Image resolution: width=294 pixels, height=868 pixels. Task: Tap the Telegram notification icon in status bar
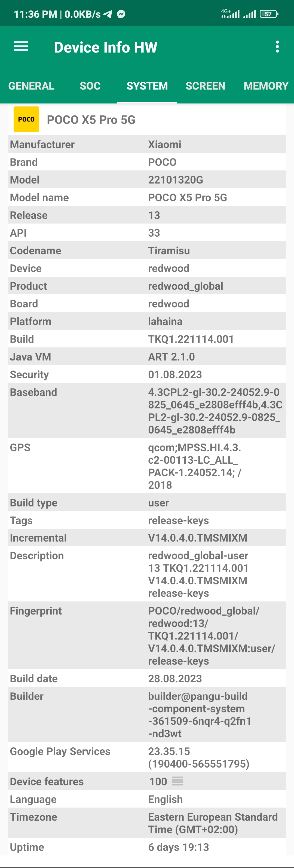[x=108, y=14]
